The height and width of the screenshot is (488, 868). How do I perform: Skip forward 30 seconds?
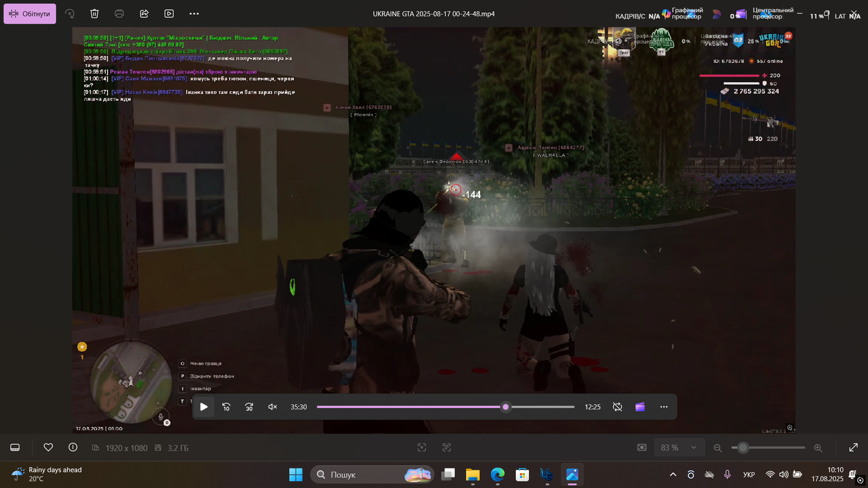tap(250, 407)
